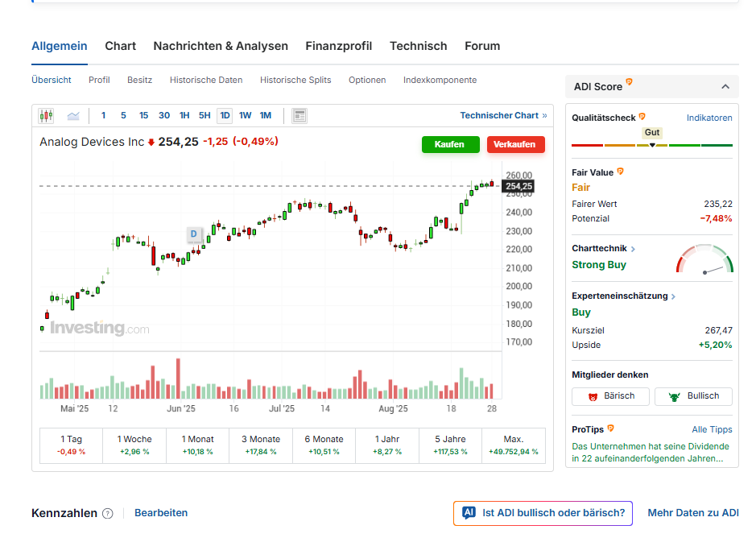Open the Technischer Chart link
The width and height of the screenshot is (756, 538).
coord(503,116)
